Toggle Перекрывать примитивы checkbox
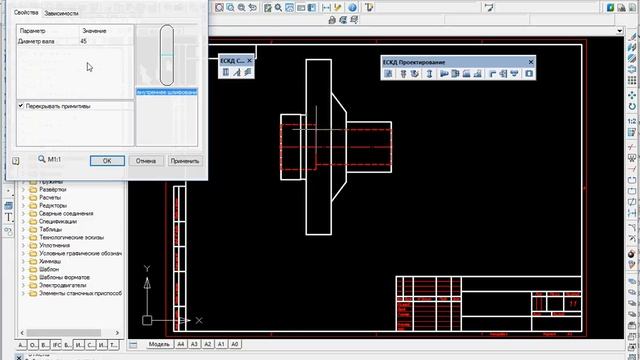 click(x=21, y=106)
